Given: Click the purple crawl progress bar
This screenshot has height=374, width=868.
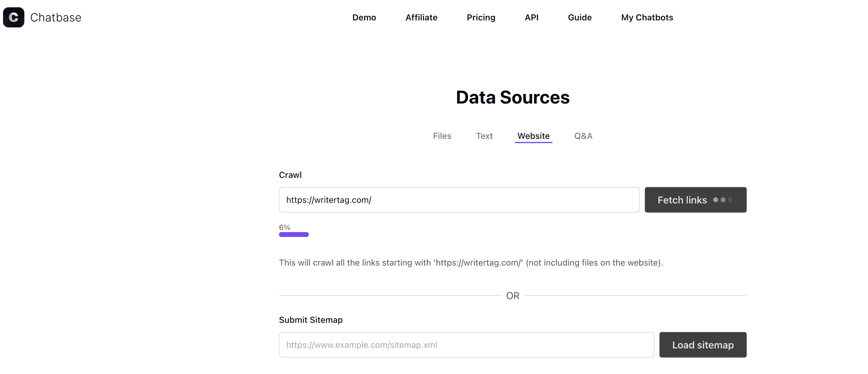Looking at the screenshot, I should 294,235.
